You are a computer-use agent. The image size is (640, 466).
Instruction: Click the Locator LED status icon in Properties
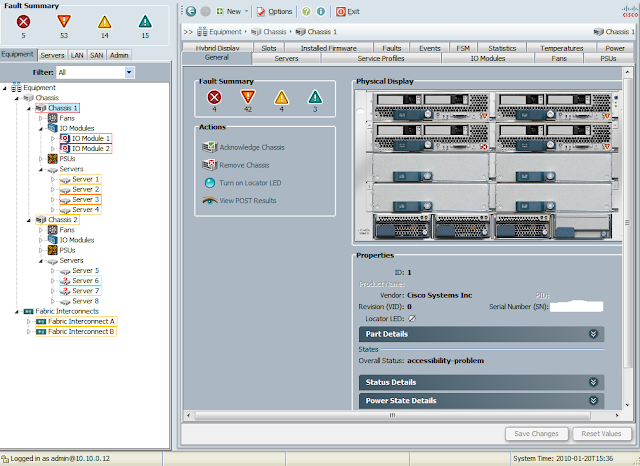(412, 318)
